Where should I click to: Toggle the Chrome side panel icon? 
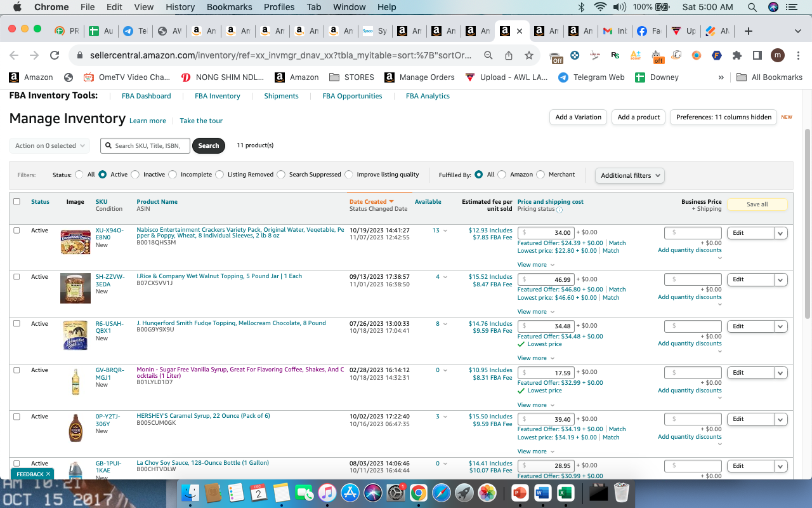(757, 55)
